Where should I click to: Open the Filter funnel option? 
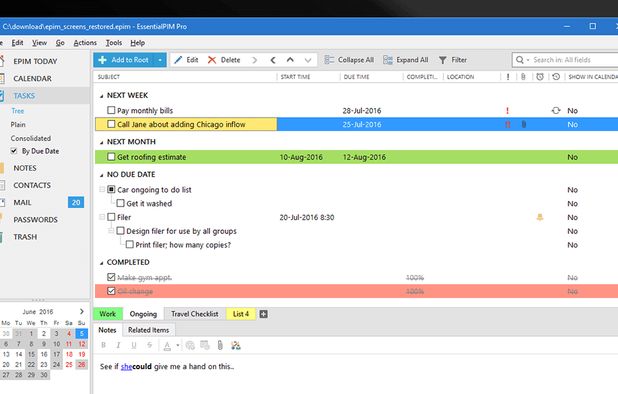[453, 60]
